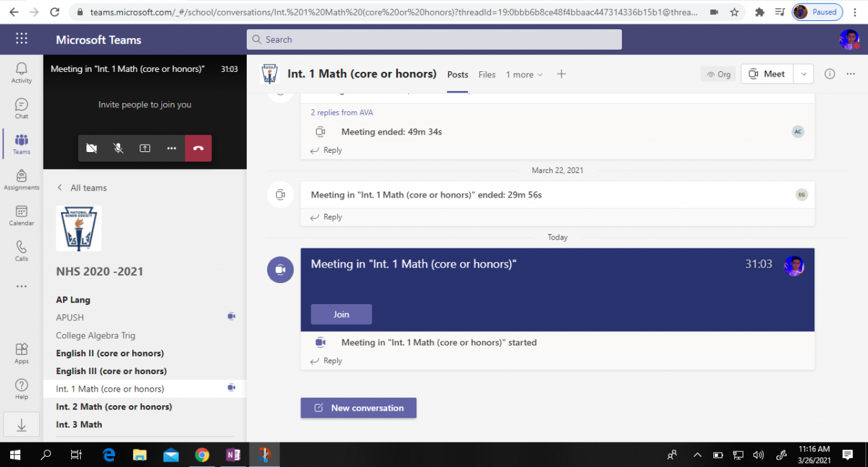Image resolution: width=868 pixels, height=467 pixels.
Task: Click the EG participant avatar
Action: click(802, 195)
